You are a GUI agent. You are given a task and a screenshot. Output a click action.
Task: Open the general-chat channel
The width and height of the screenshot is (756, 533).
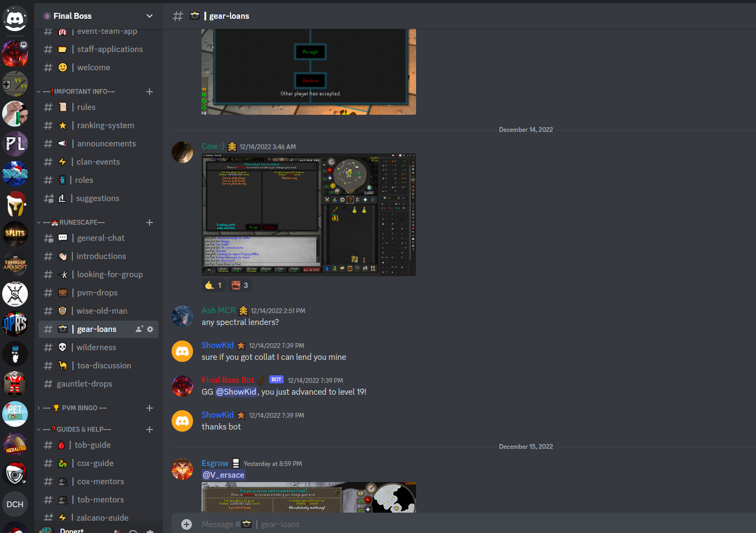click(x=99, y=238)
